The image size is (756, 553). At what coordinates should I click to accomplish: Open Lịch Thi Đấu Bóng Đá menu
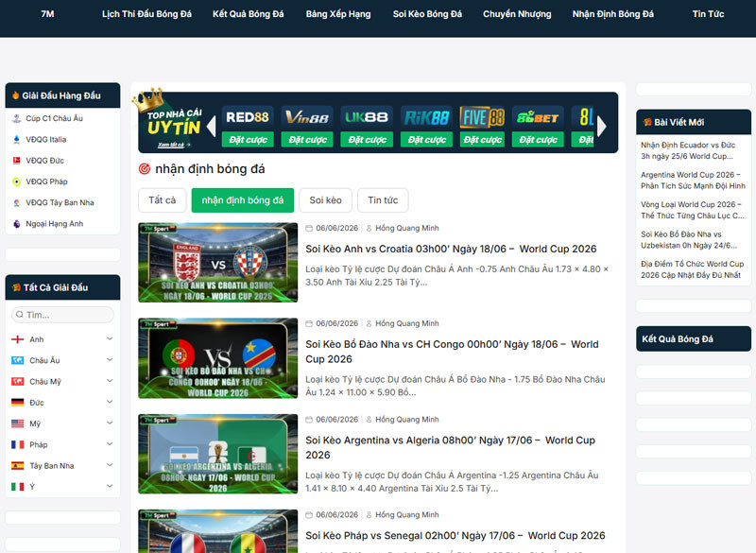click(146, 14)
